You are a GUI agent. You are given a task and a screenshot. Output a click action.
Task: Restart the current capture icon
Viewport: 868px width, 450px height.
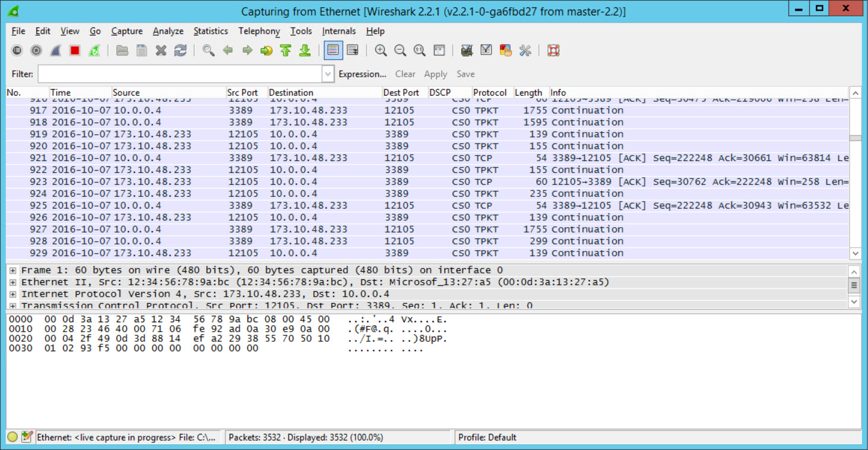click(x=94, y=51)
